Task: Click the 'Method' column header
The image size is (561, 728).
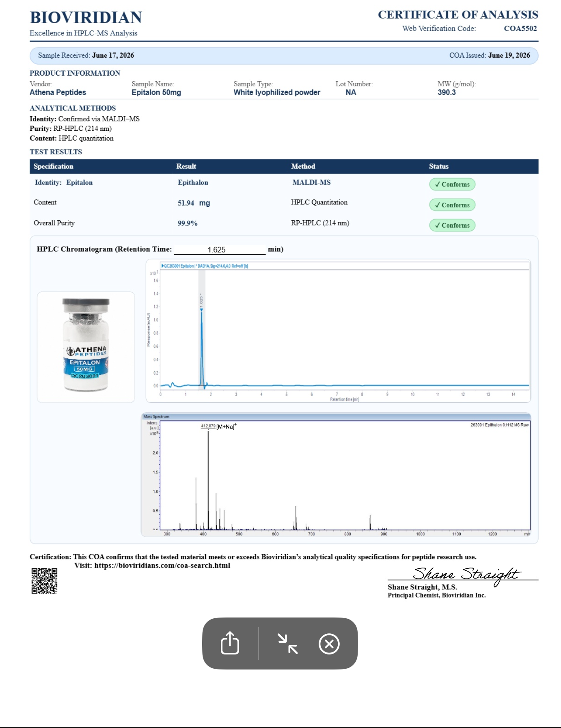Action: [303, 166]
